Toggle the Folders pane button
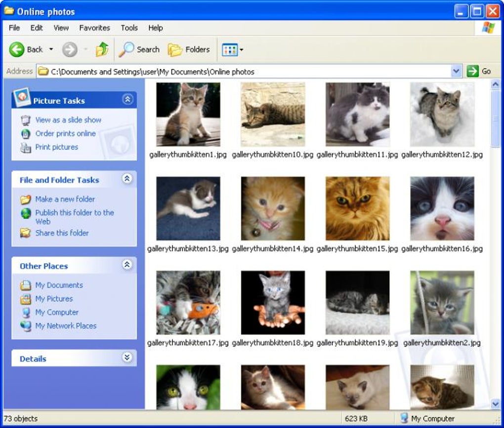 189,49
